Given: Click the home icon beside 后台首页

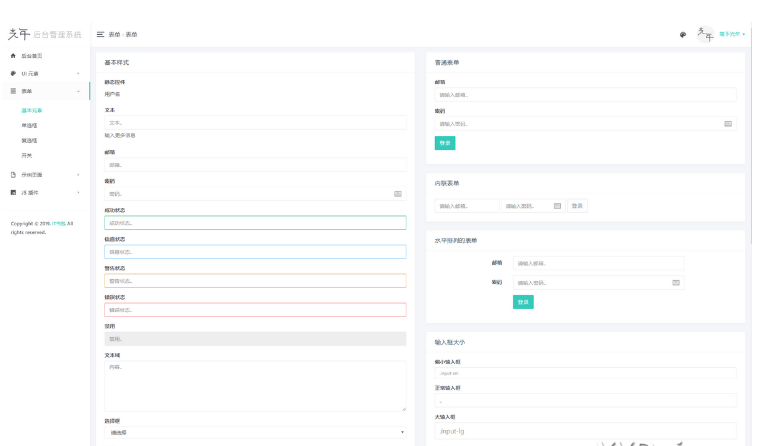Looking at the screenshot, I should pyautogui.click(x=13, y=56).
